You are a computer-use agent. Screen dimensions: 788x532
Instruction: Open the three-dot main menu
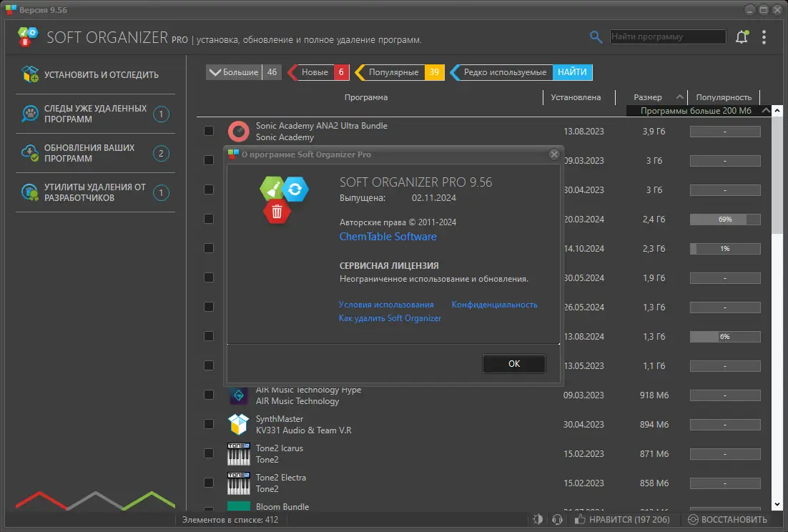[764, 37]
